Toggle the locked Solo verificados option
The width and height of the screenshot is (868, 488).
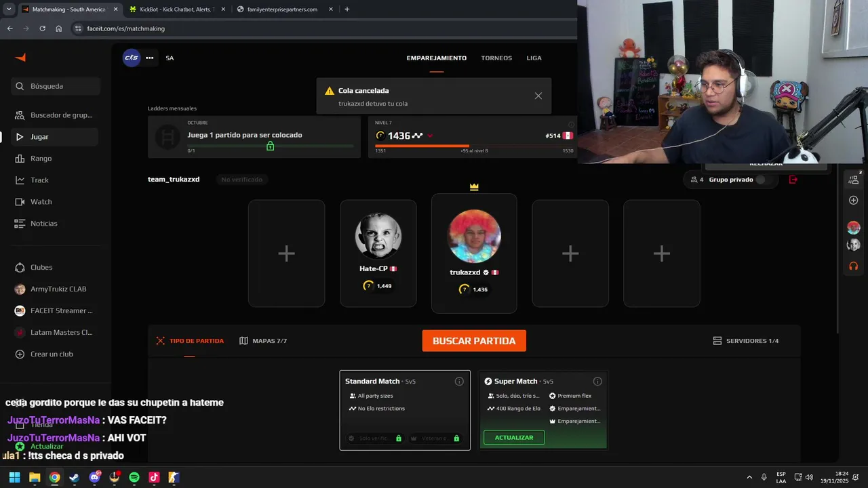[374, 439]
